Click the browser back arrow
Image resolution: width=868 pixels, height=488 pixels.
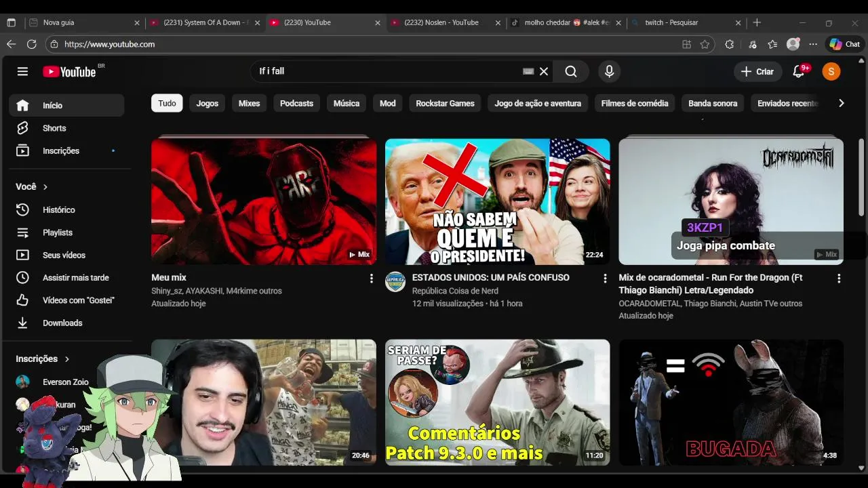(11, 44)
